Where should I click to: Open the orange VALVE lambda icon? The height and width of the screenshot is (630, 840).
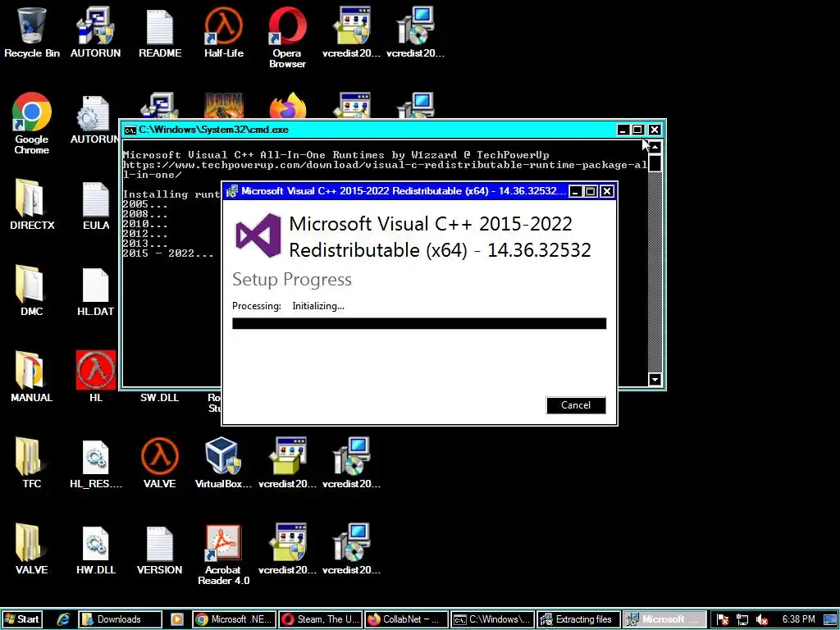pyautogui.click(x=160, y=463)
